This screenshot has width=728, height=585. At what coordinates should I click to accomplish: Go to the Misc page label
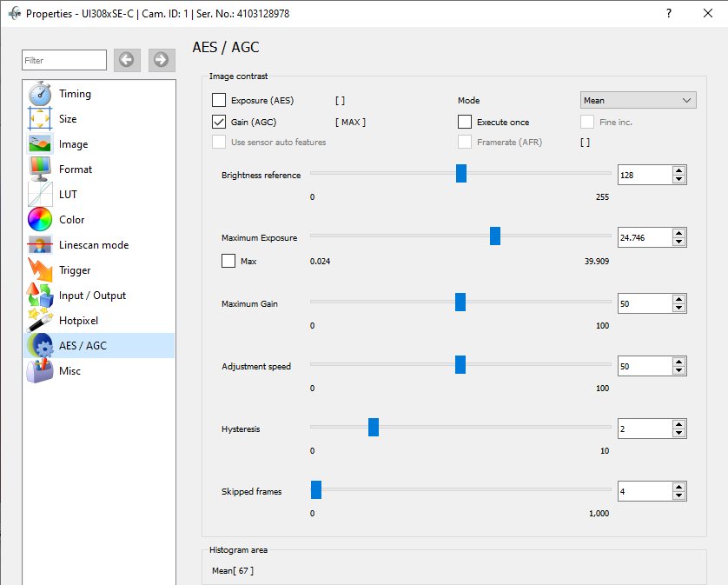click(x=69, y=371)
